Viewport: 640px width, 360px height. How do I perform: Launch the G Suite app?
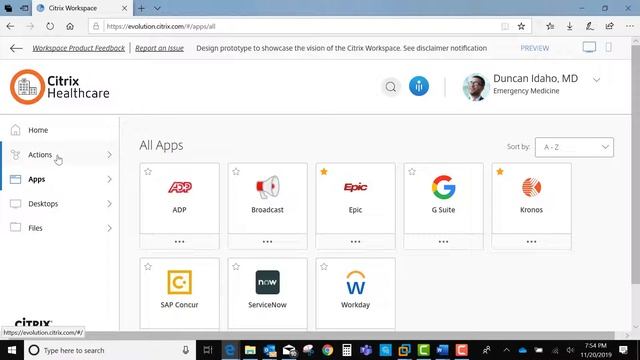click(x=443, y=187)
